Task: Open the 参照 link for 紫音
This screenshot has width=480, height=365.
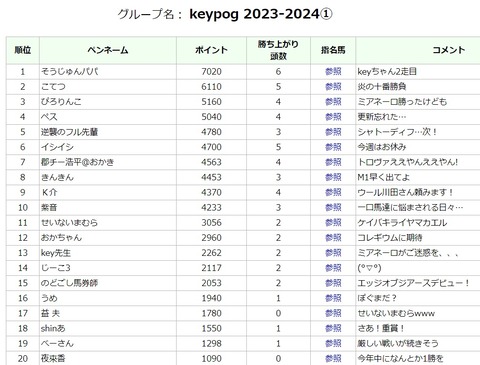Action: (x=333, y=207)
